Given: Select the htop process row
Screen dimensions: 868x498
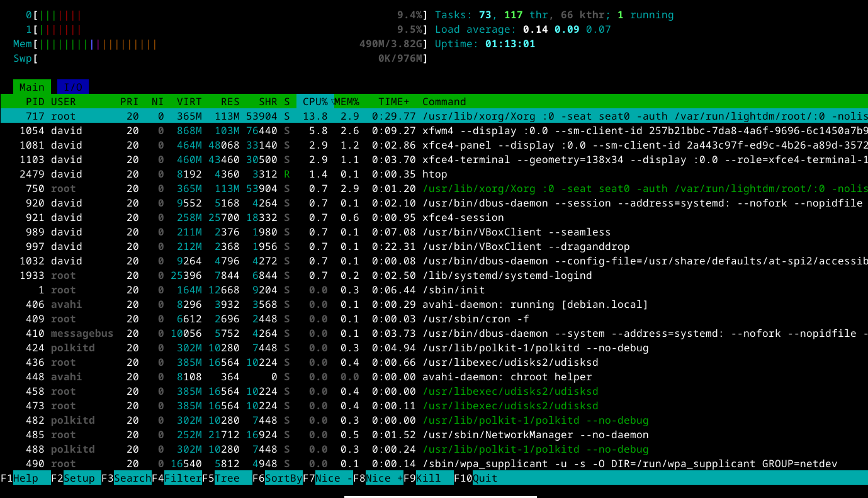Looking at the screenshot, I should coord(434,174).
